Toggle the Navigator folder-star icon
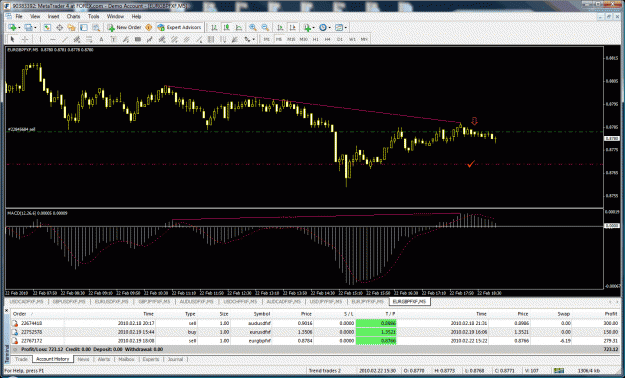Screen dimensions: 625x378 (71, 28)
